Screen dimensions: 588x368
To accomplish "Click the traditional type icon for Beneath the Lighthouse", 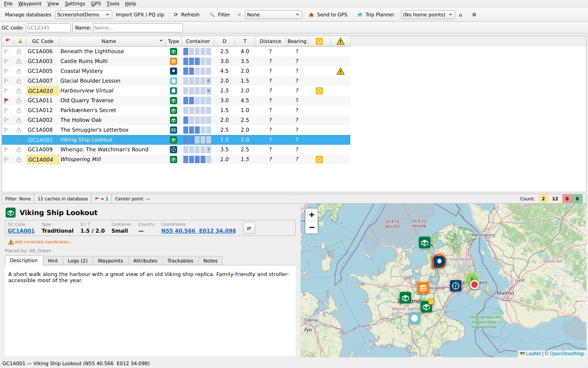I will (174, 52).
